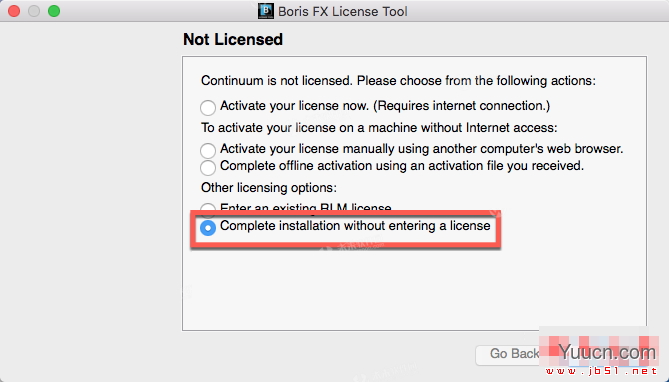Click the 'Boris FX License Tool' title text

[343, 12]
